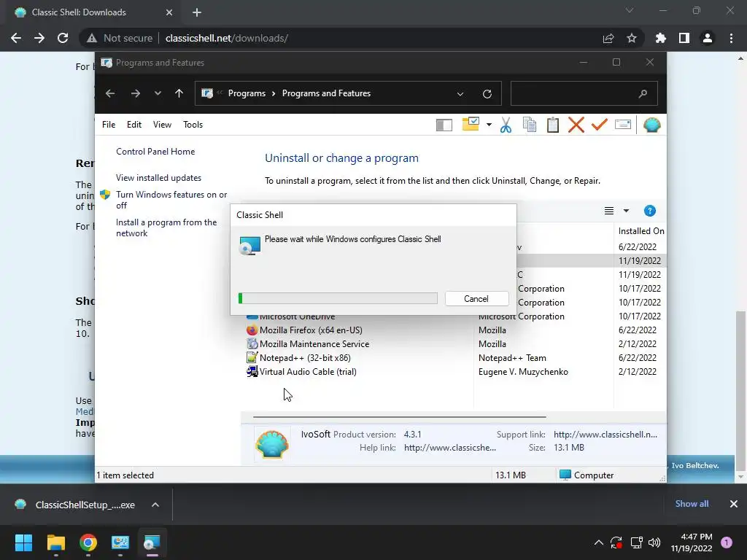This screenshot has height=560, width=747.
Task: Click the list view layout icon
Action: point(609,211)
